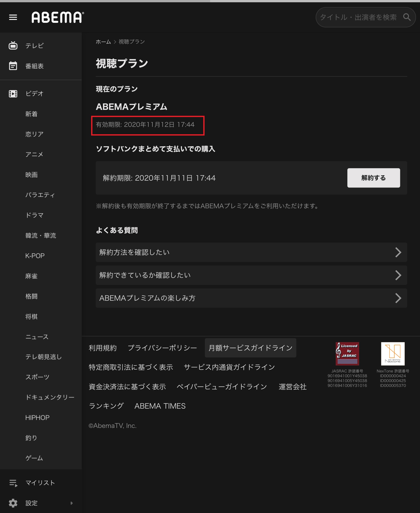Click the 視聴プラン breadcrumb text
Screen dimensions: 420x513
(x=132, y=42)
